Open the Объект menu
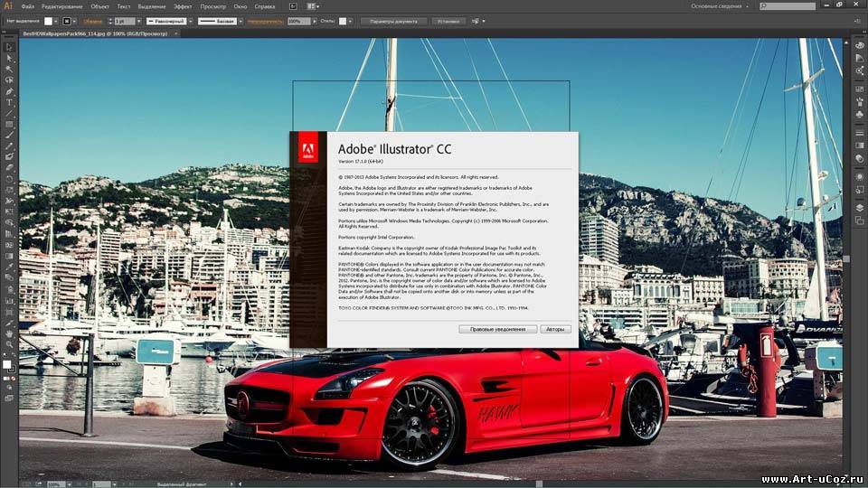 pos(99,6)
